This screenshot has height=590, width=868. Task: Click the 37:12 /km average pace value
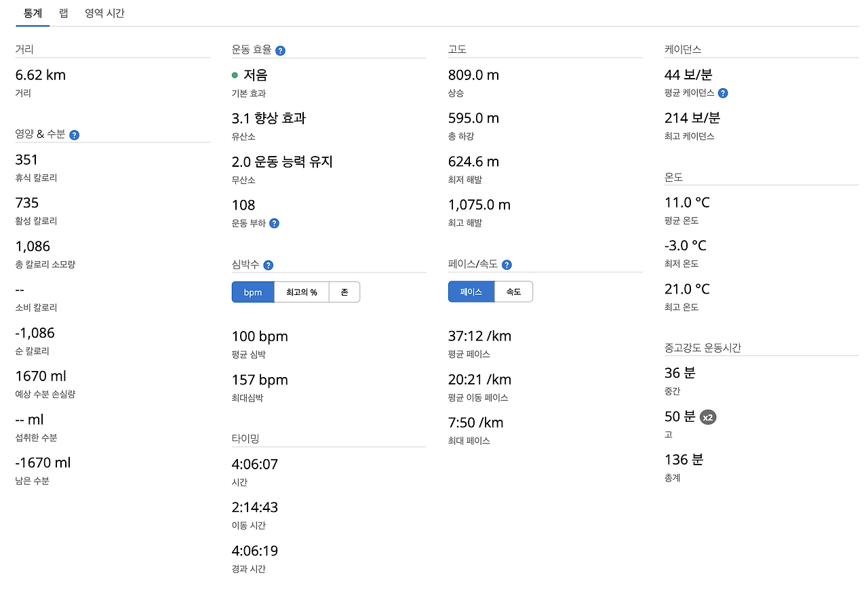click(481, 336)
